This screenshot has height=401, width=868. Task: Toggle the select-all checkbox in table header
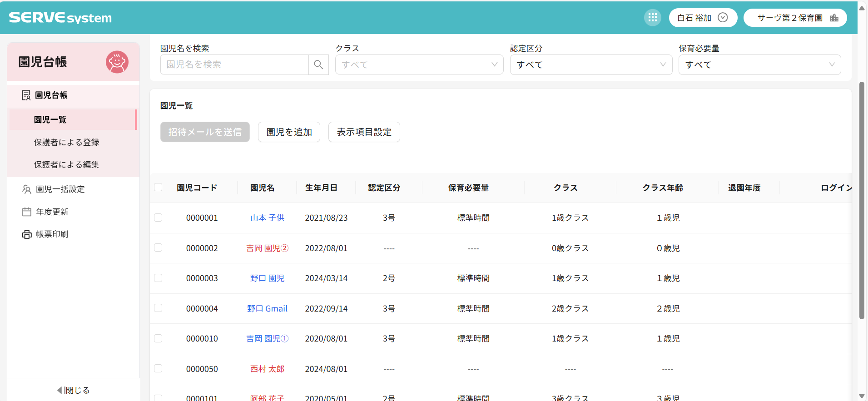[158, 187]
